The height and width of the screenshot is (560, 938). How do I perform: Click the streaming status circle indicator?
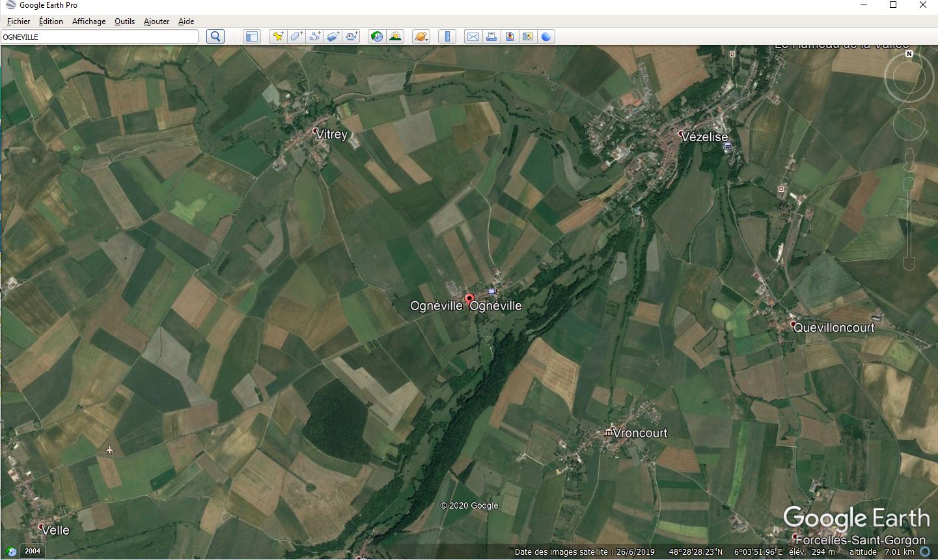pos(925,552)
